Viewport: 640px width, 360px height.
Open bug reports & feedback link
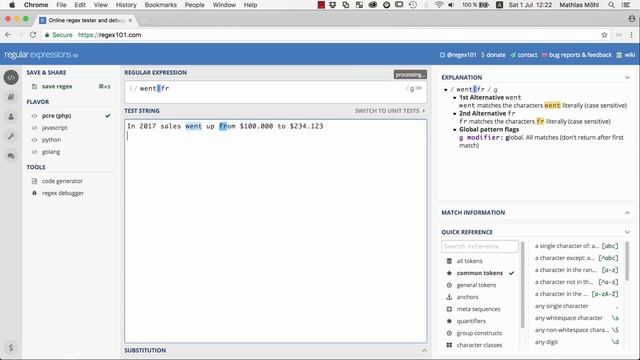click(576, 55)
